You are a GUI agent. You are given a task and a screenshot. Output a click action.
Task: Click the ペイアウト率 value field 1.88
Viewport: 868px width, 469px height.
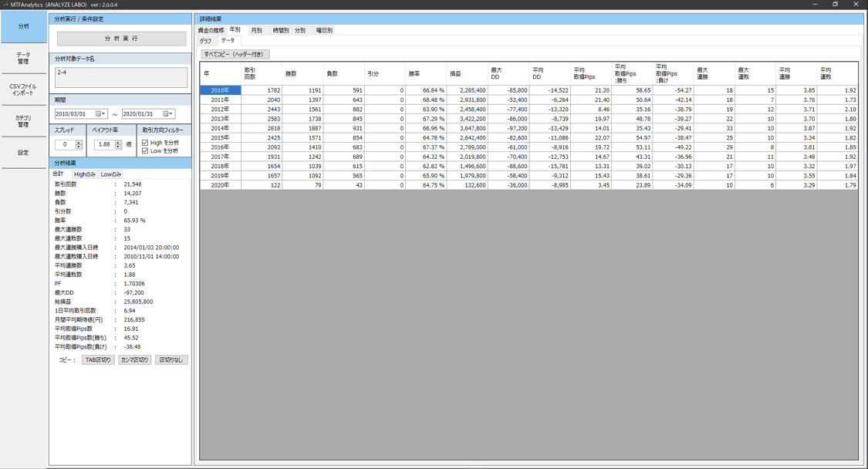pos(104,144)
